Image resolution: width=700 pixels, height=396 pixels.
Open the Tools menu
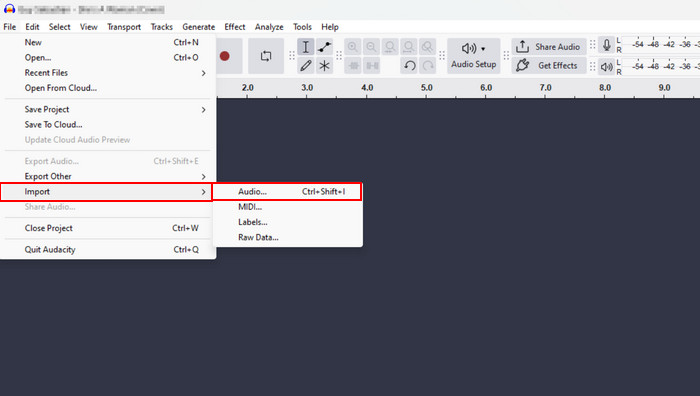click(302, 27)
